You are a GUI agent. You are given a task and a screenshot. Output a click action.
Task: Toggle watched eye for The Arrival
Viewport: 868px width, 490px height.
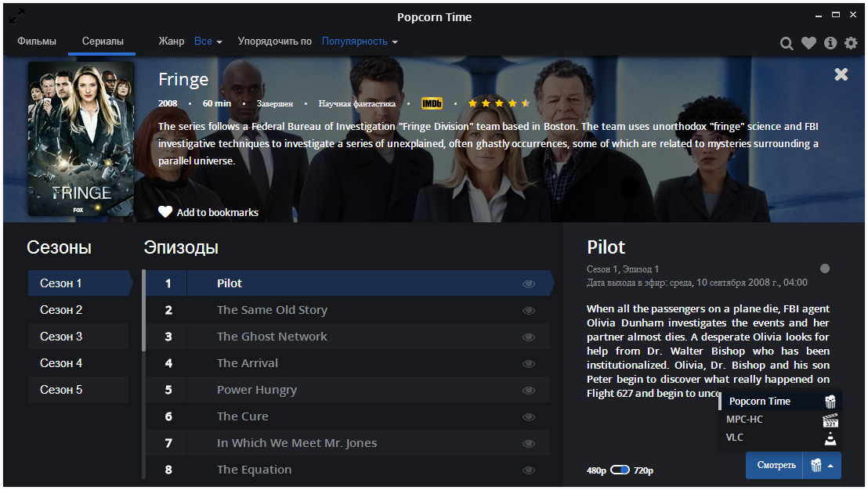point(529,363)
